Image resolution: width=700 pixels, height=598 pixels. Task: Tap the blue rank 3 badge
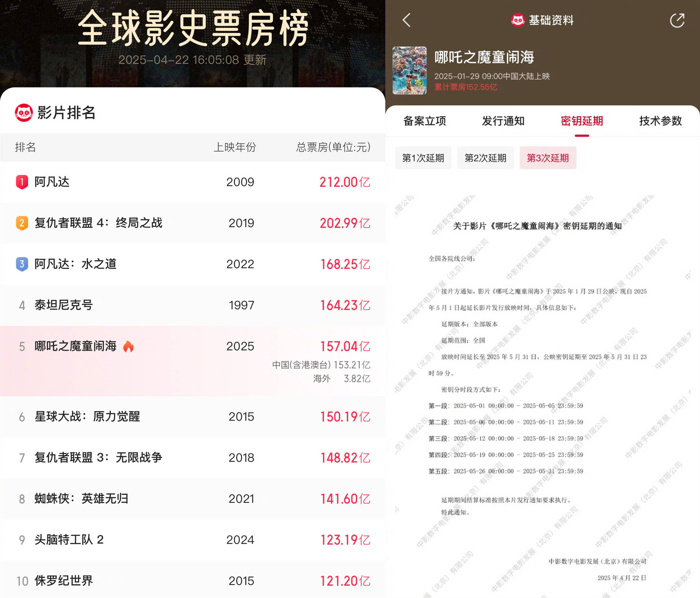[x=22, y=264]
